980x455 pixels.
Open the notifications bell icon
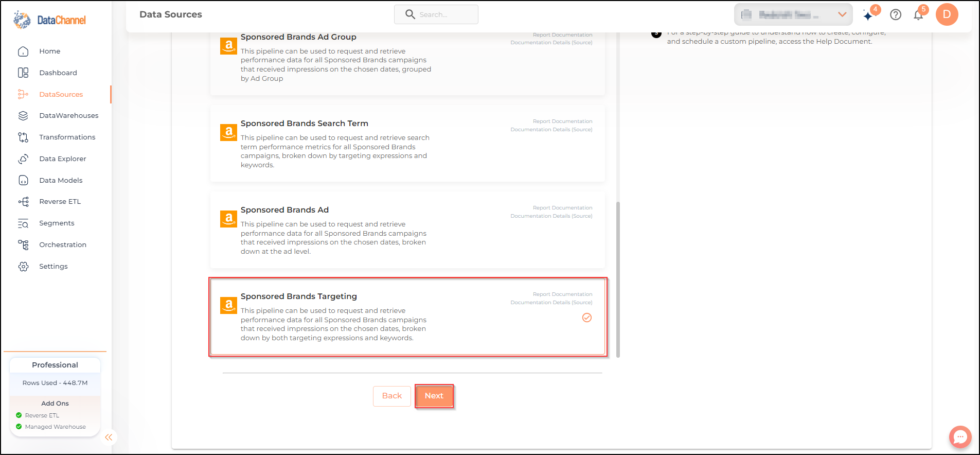coord(919,15)
